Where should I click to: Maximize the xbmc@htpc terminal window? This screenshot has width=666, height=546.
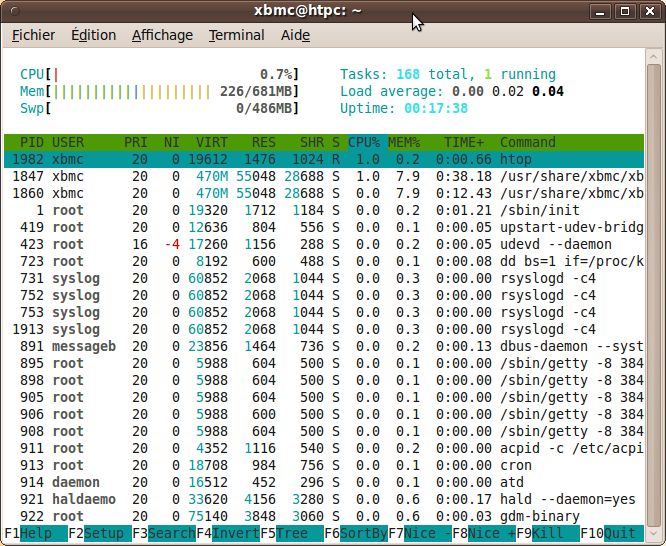[625, 11]
